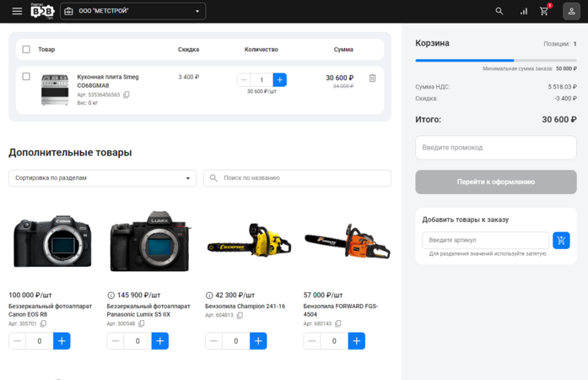Click info icon next to the 145 900 ₽ price
The image size is (588, 380).
pyautogui.click(x=111, y=296)
